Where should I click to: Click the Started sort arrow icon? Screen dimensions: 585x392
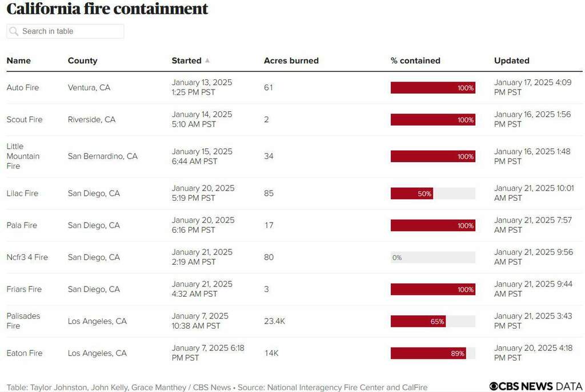tap(207, 60)
